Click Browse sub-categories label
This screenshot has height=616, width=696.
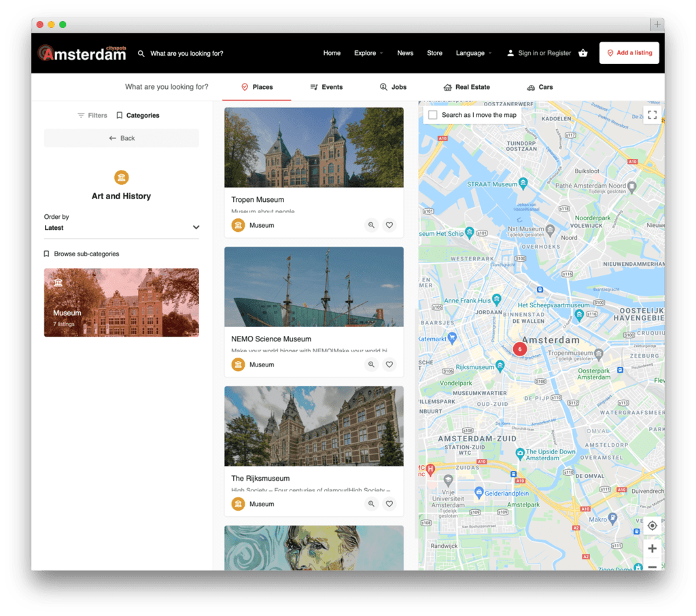86,254
